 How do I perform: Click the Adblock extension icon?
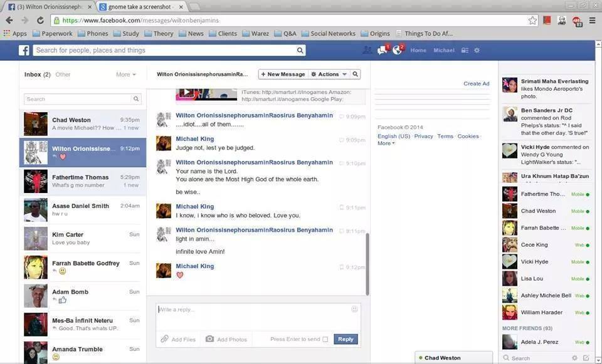577,21
